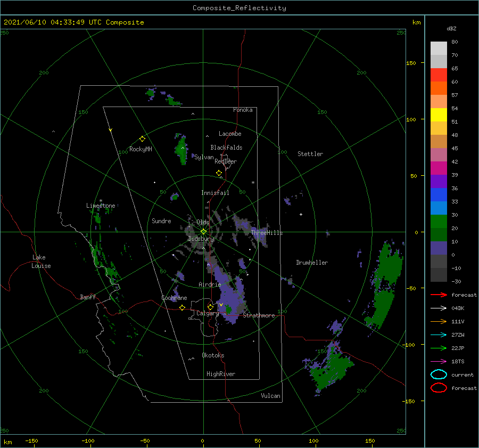Click the yellow diamond marker near RedDeer
The width and height of the screenshot is (479, 448).
[x=219, y=173]
